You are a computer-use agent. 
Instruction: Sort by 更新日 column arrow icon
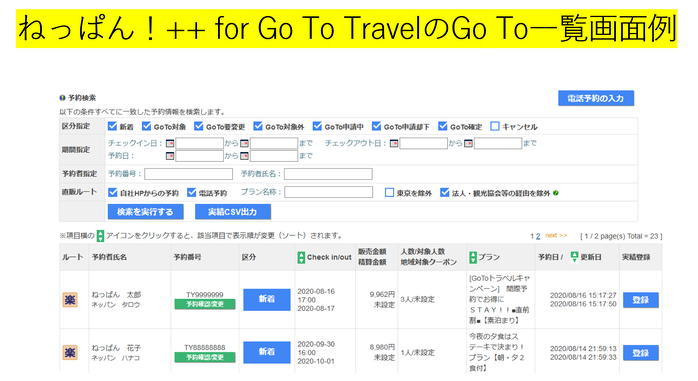[x=574, y=256]
